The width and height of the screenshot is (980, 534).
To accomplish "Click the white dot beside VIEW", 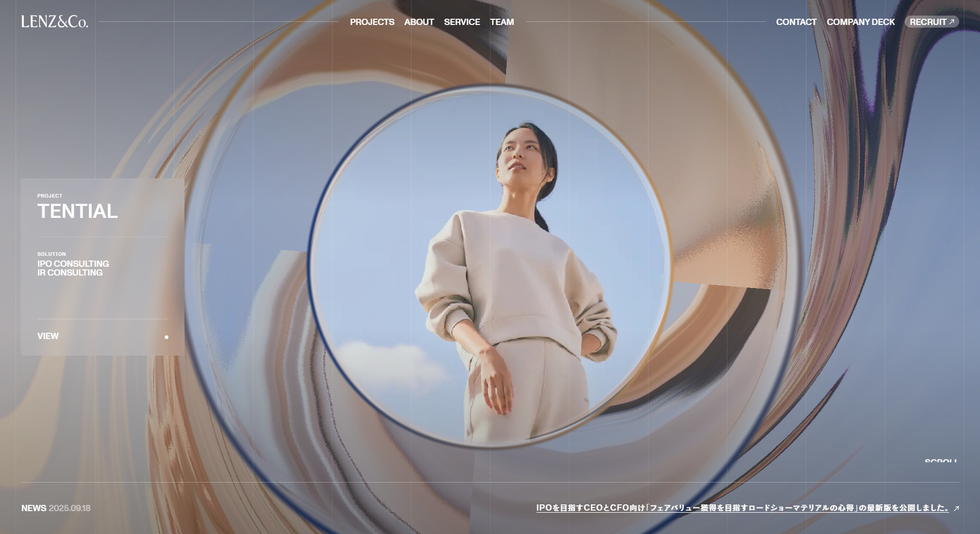I will 166,337.
